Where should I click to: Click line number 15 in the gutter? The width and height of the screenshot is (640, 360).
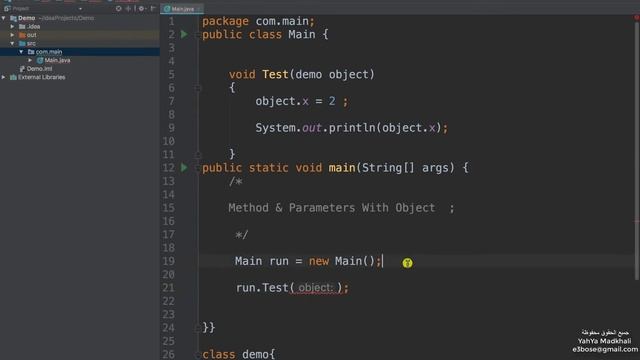169,208
